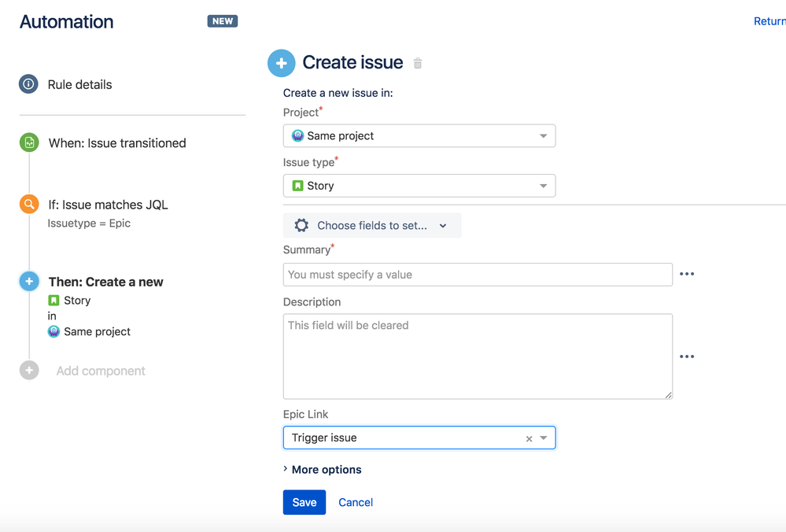Select Rule details in the sidebar

[x=79, y=85]
